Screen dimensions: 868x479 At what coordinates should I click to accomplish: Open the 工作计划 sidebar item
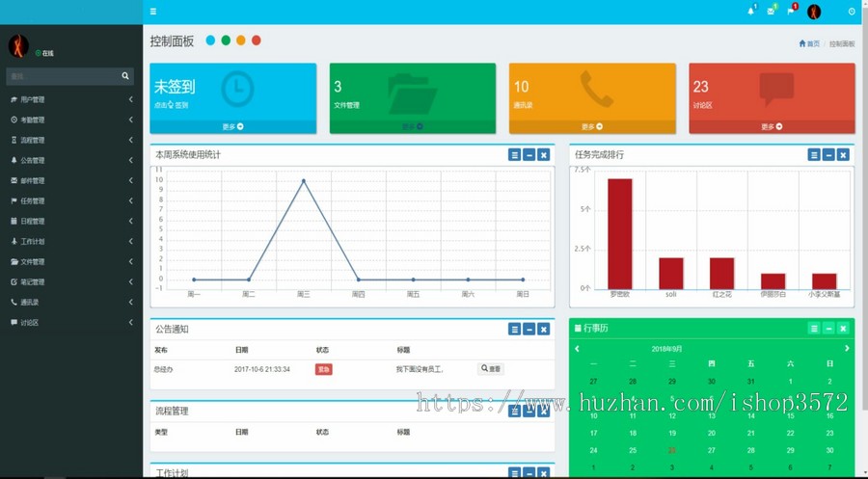point(71,241)
